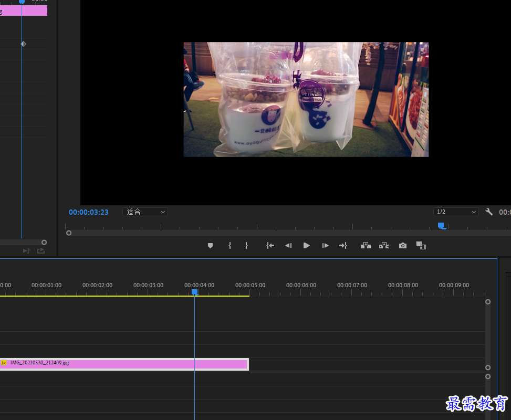
Task: Click top handle of timeline vertical scrollbar
Action: (488, 302)
